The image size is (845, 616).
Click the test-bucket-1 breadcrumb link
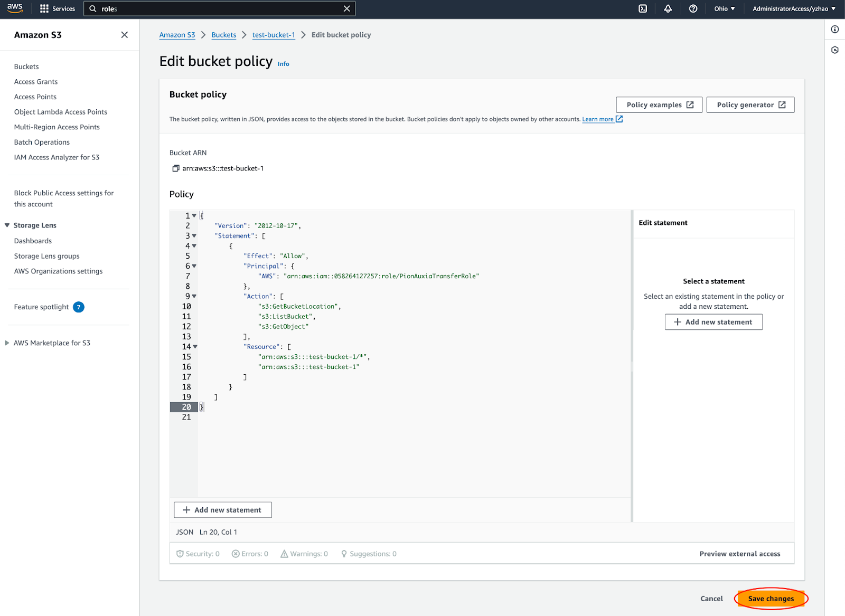point(274,35)
